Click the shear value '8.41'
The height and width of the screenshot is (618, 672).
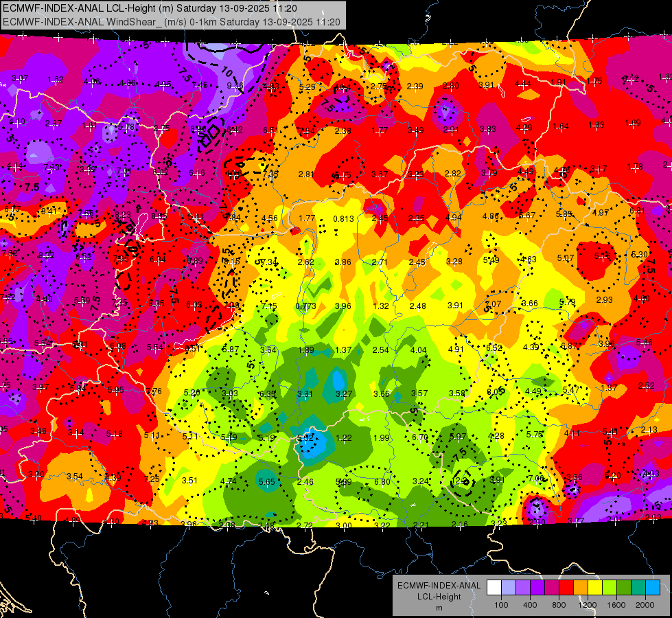tap(49, 211)
